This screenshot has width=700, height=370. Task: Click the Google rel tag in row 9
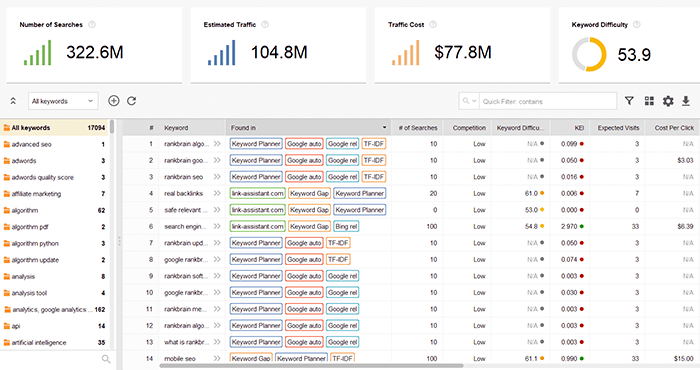[342, 276]
